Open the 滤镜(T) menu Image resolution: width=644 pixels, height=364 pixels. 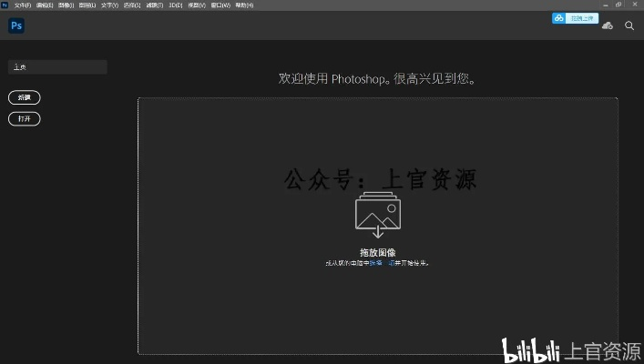point(154,5)
